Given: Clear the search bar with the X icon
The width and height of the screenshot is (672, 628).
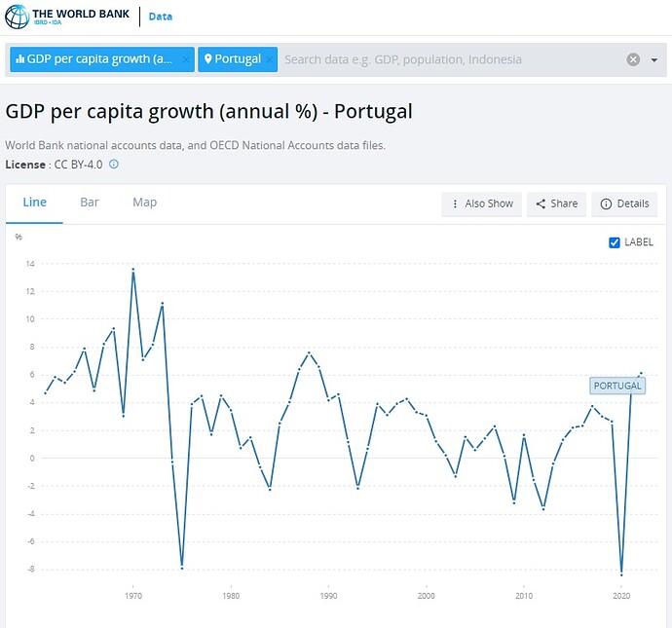Looking at the screenshot, I should pos(633,59).
